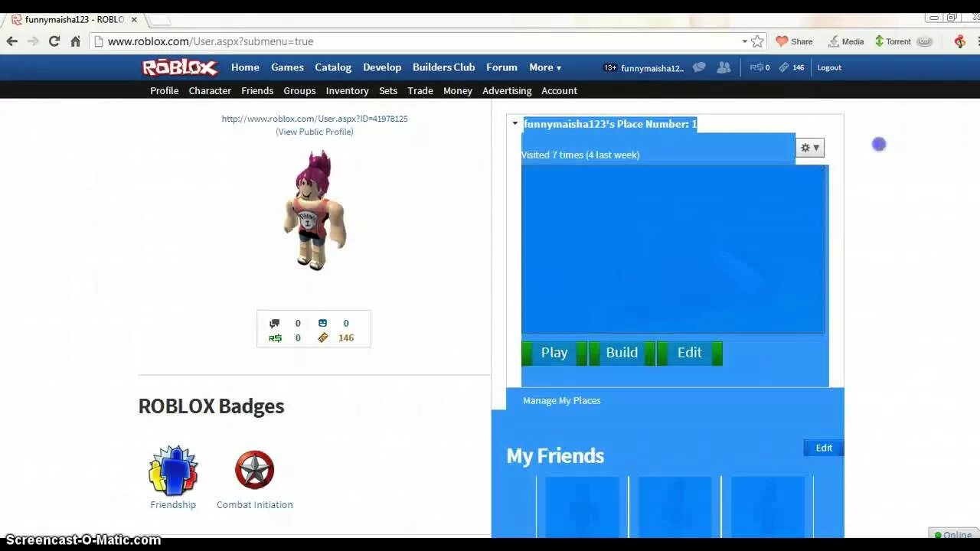Open address bar history dropdown arrow
Image resolution: width=980 pixels, height=551 pixels.
pyautogui.click(x=744, y=41)
